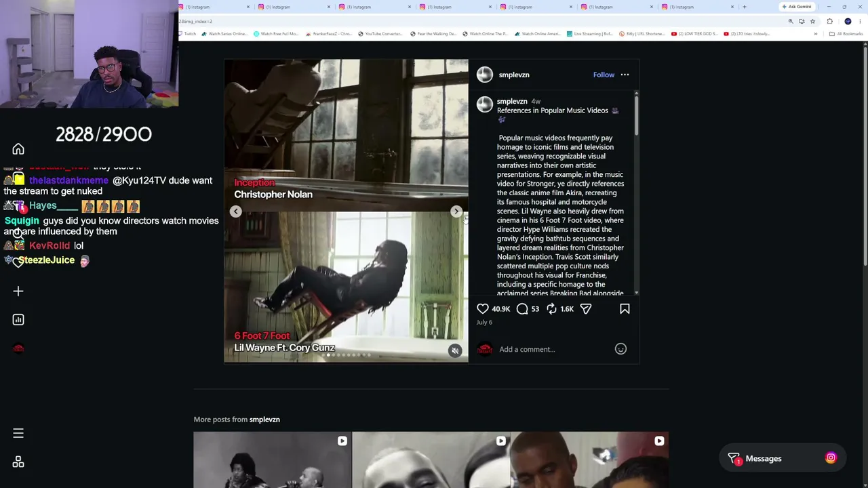Image resolution: width=868 pixels, height=488 pixels.
Task: Open the Live Streaming bookmark
Action: [x=590, y=34]
